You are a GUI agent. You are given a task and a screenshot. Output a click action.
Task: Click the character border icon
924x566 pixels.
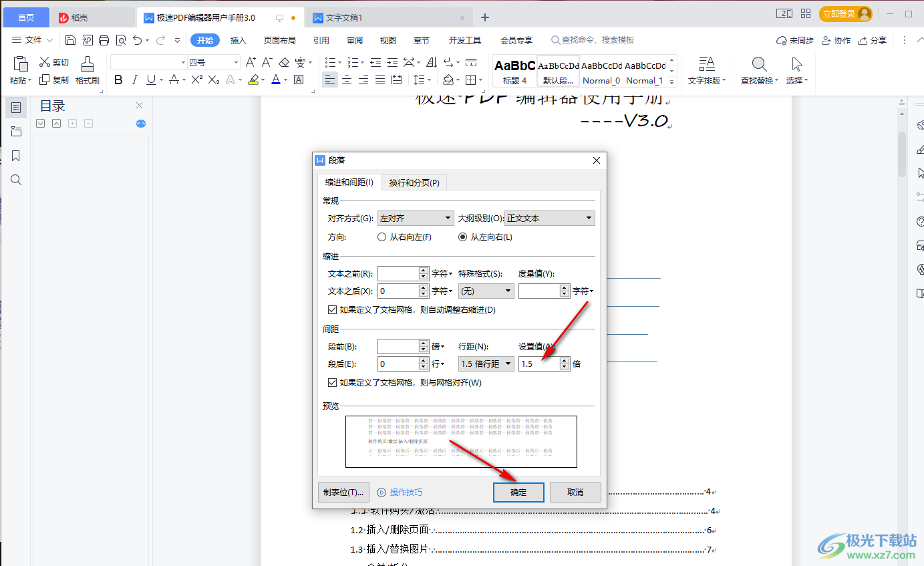tap(299, 80)
